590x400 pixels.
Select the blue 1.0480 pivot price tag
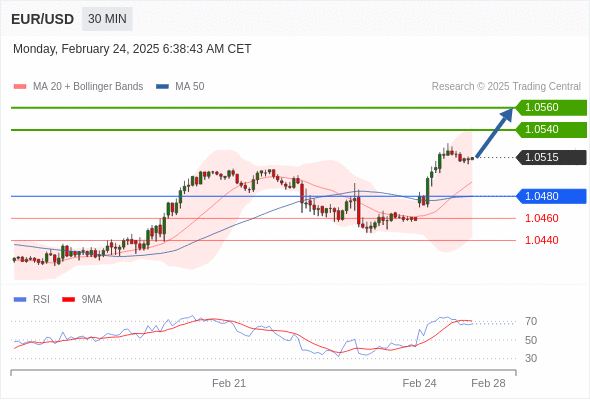click(x=551, y=196)
